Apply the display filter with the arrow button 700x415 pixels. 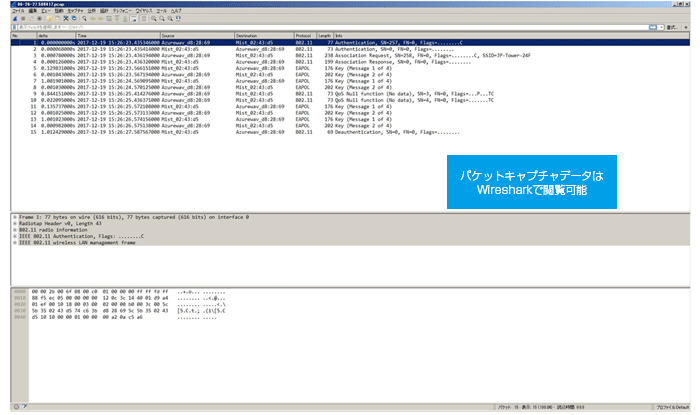(x=653, y=27)
